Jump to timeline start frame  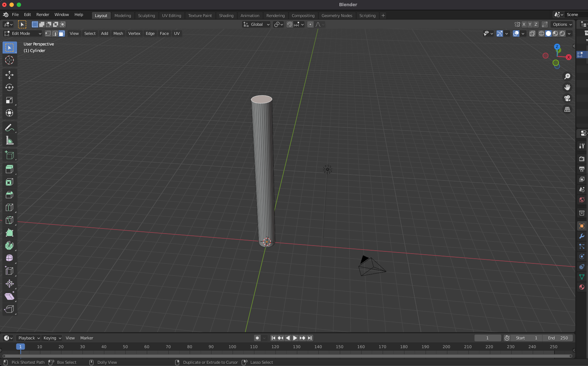click(273, 338)
